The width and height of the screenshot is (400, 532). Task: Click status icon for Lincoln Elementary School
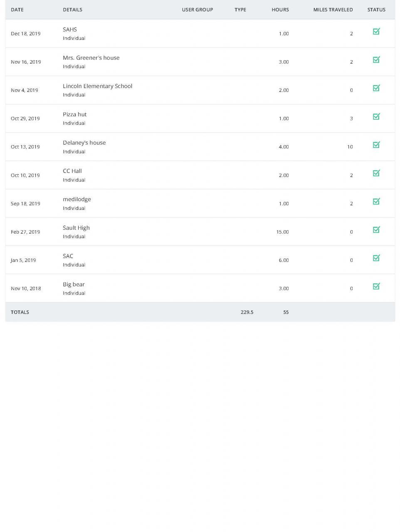376,88
